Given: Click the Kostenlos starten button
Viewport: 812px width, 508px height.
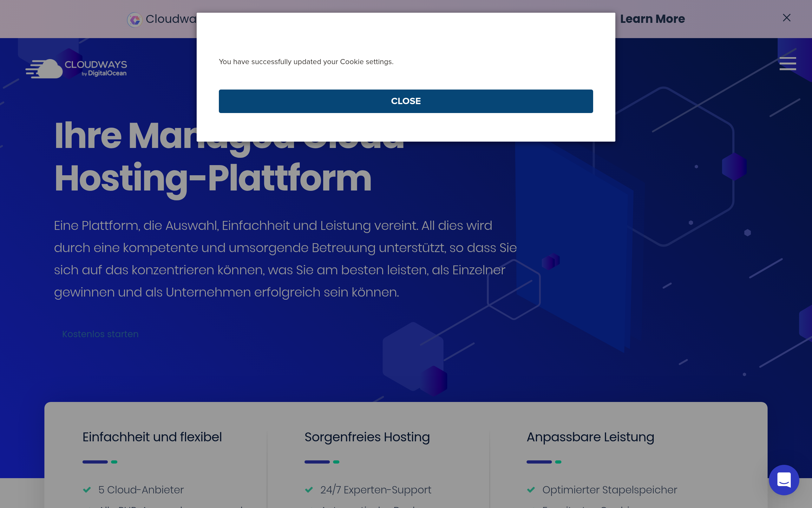Looking at the screenshot, I should click(x=100, y=334).
